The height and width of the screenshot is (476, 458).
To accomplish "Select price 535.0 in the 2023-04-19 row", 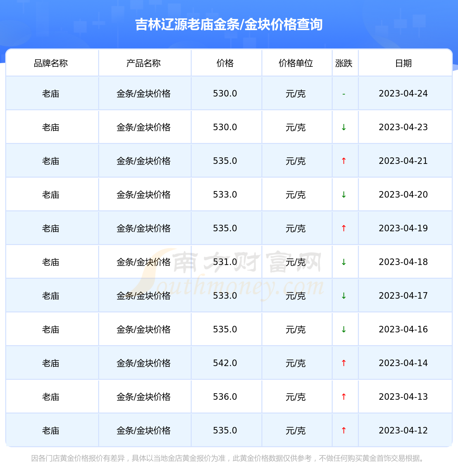I will 225,228.
